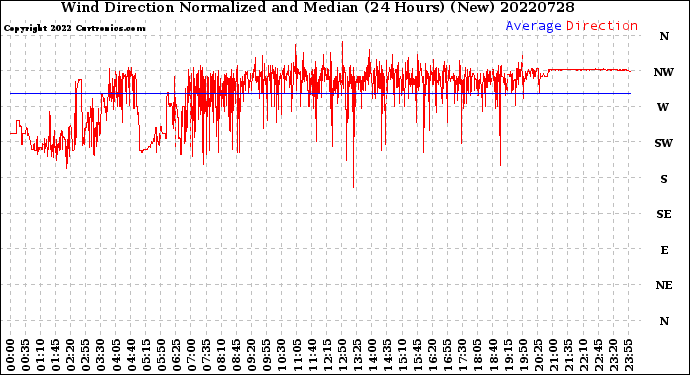Click the 21:00 time label
The image size is (690, 375).
click(x=553, y=355)
